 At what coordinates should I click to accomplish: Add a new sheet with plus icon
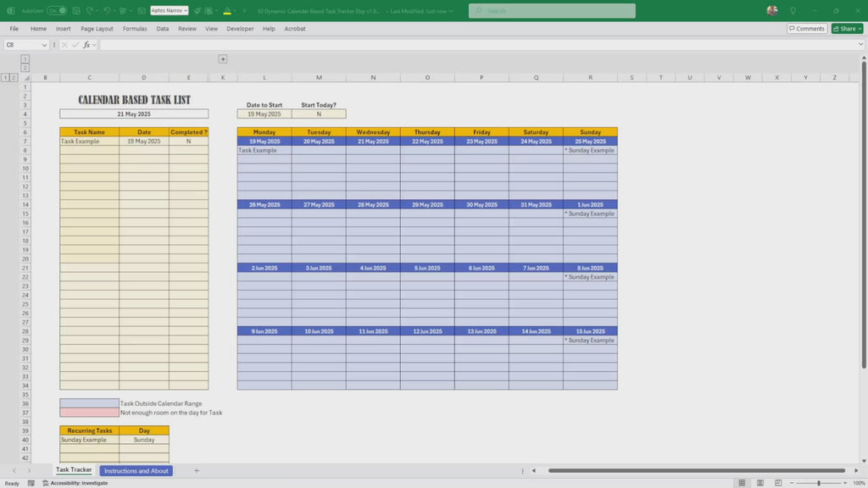click(x=197, y=470)
